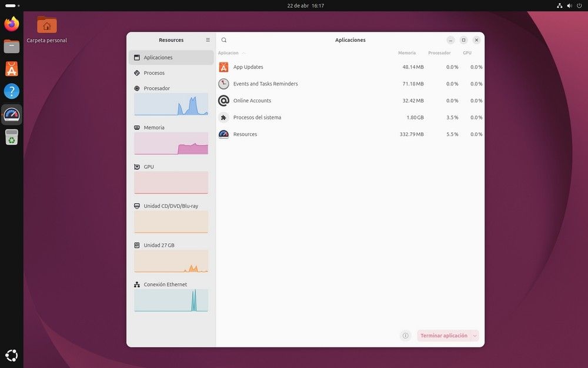This screenshot has width=588, height=368.
Task: Click the GPU usage graph
Action: 171,183
